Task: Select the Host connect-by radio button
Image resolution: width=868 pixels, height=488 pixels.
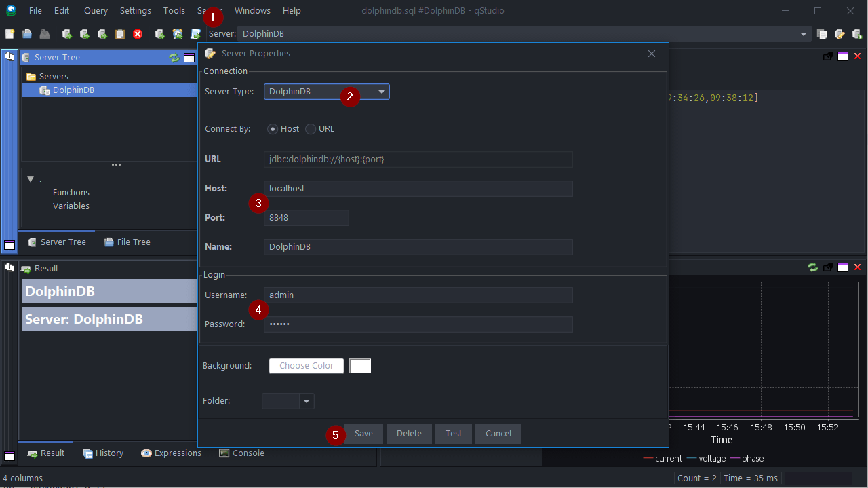Action: tap(273, 129)
